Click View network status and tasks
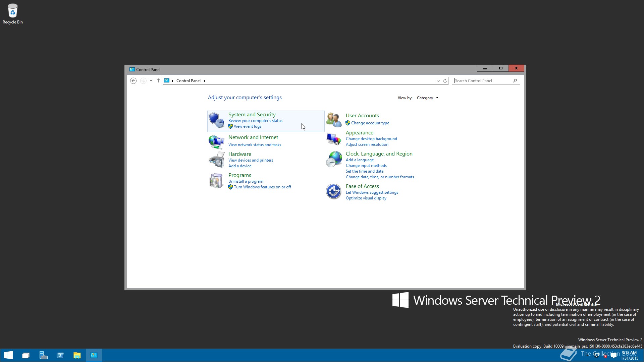 click(x=255, y=145)
